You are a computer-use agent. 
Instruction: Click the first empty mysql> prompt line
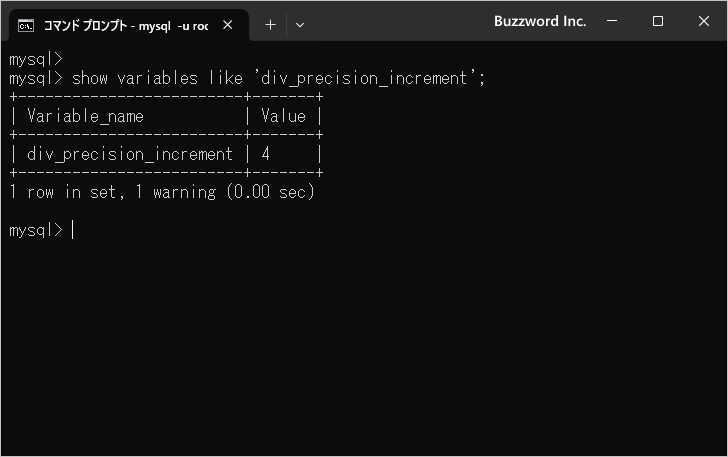pos(36,59)
